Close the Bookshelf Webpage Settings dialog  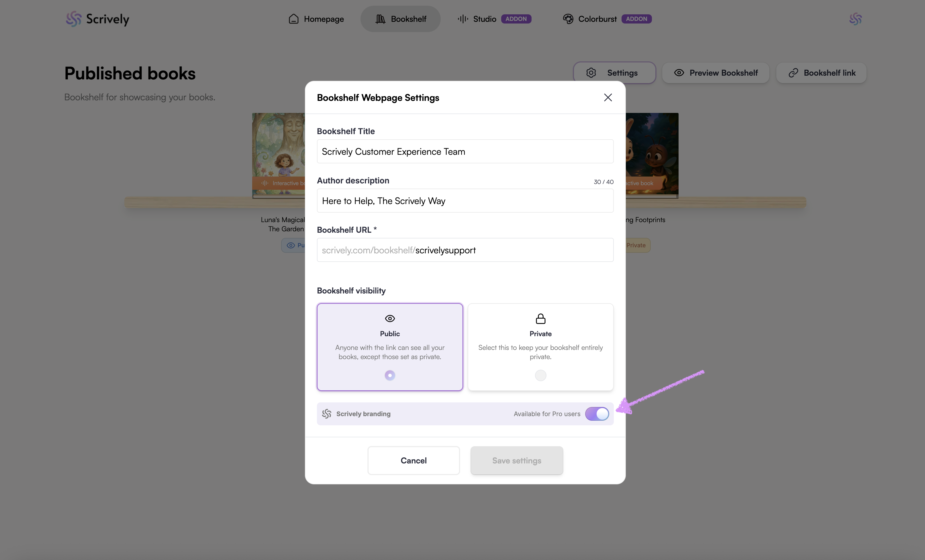click(608, 98)
